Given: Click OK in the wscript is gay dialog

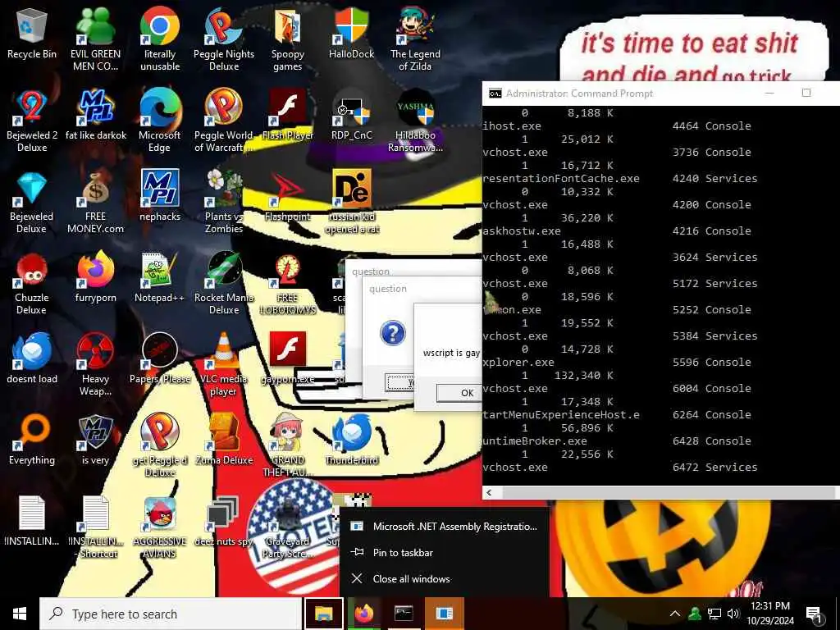Looking at the screenshot, I should pyautogui.click(x=459, y=393).
